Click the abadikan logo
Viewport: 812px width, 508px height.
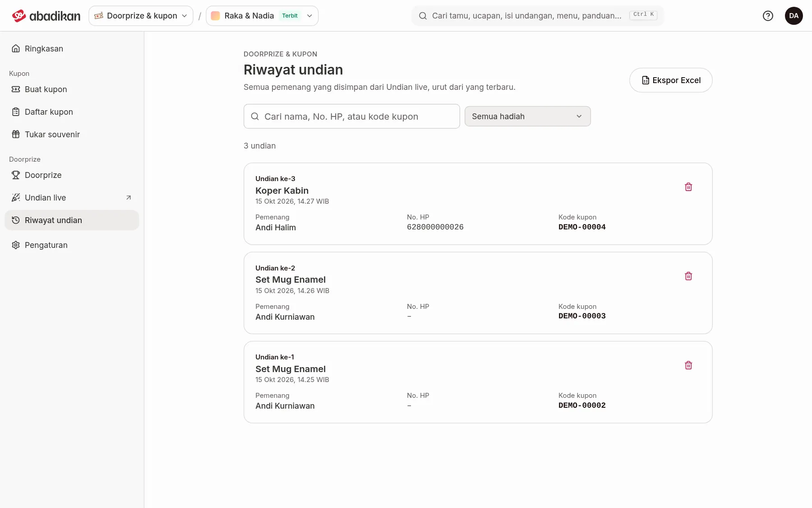[x=46, y=16]
